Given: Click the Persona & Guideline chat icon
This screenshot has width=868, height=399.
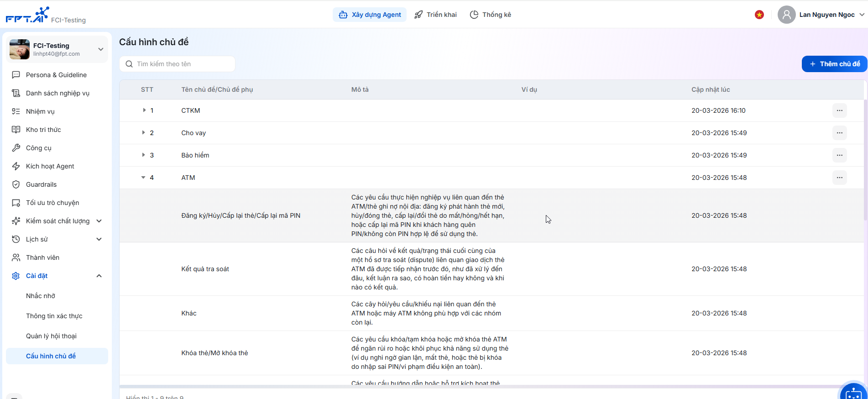Looking at the screenshot, I should (16, 75).
